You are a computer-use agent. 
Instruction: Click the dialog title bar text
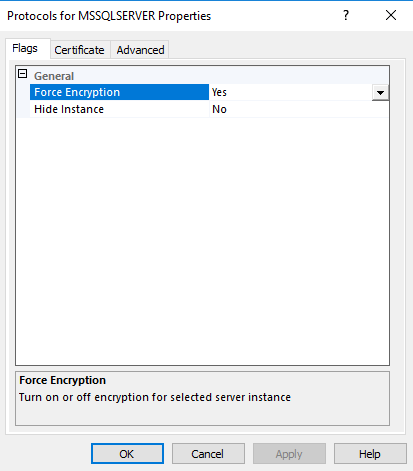[109, 16]
